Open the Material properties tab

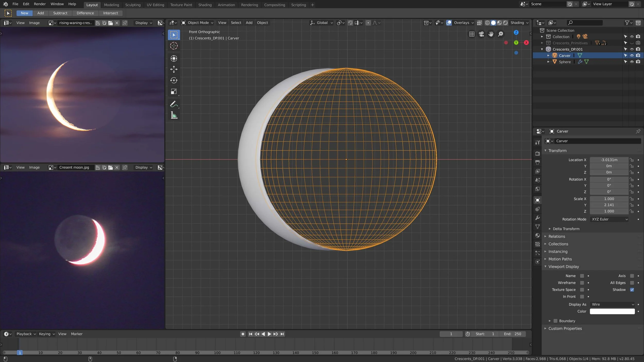538,235
